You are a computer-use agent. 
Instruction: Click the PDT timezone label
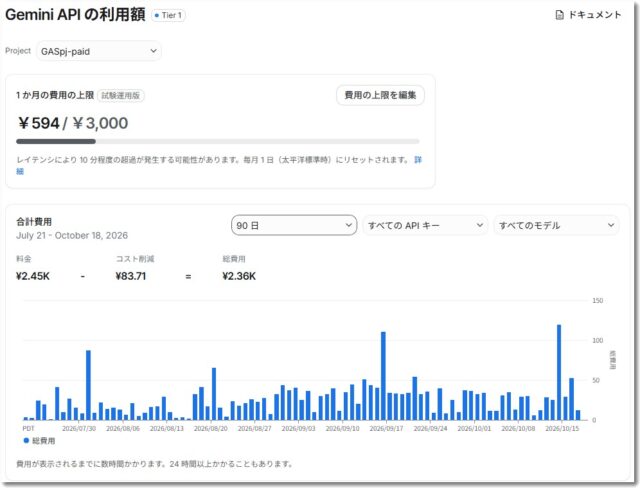click(x=29, y=428)
